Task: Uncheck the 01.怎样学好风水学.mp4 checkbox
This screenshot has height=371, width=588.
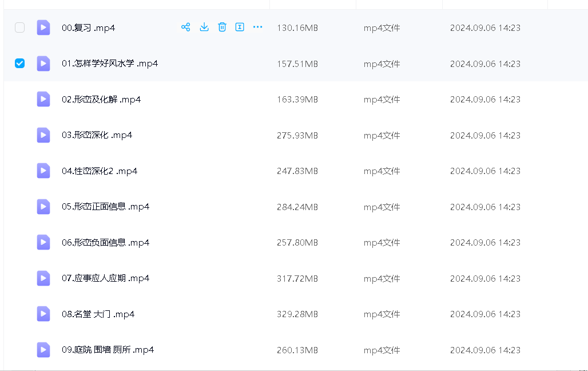Action: [x=19, y=64]
